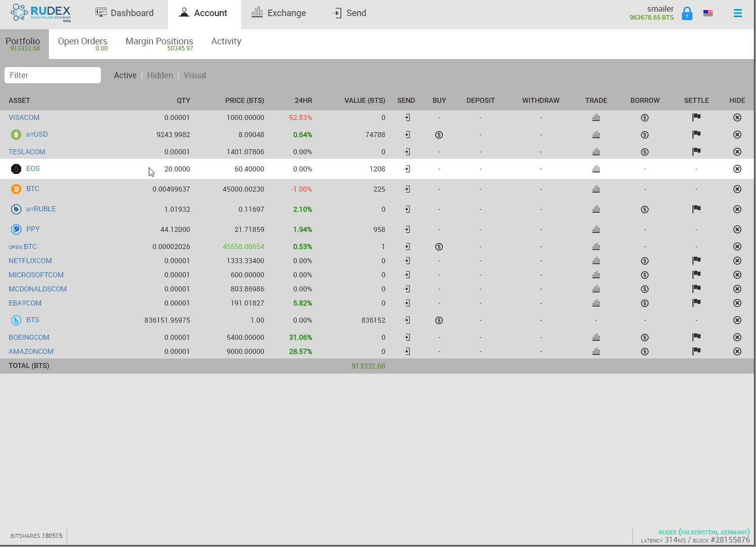Click borrow icon in bitRUBLE row

(x=645, y=209)
